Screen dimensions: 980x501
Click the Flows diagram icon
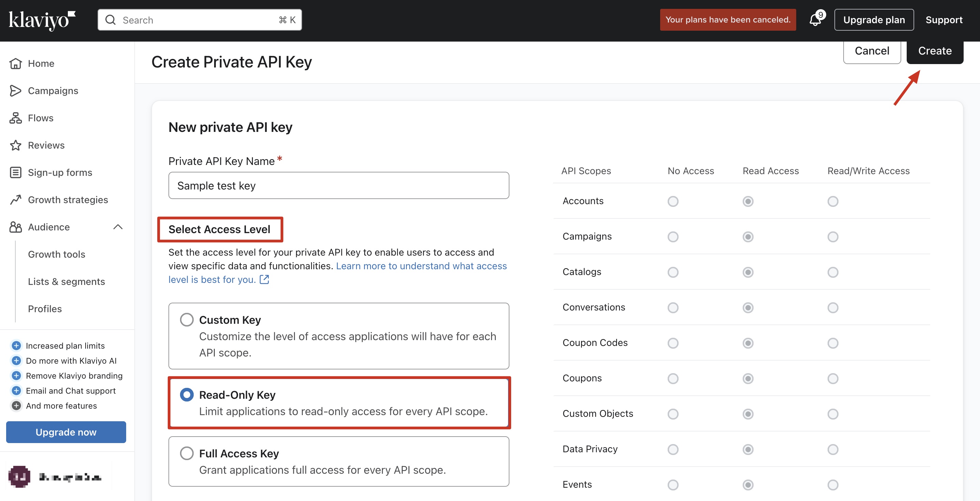point(16,118)
